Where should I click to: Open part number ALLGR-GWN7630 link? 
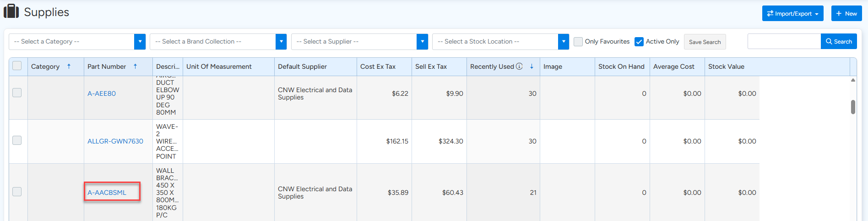coord(115,141)
